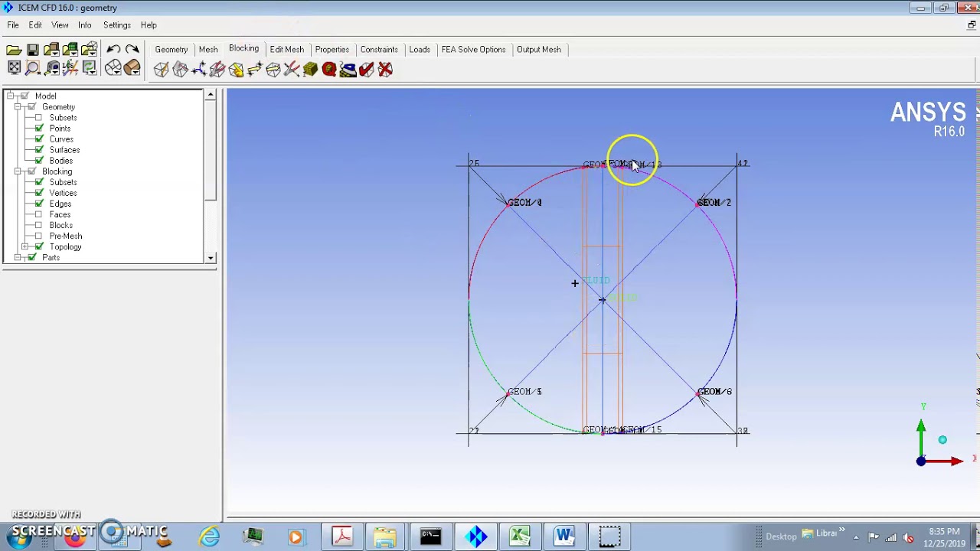This screenshot has height=551, width=980.
Task: Uncheck the Points checkbox
Action: tap(39, 129)
